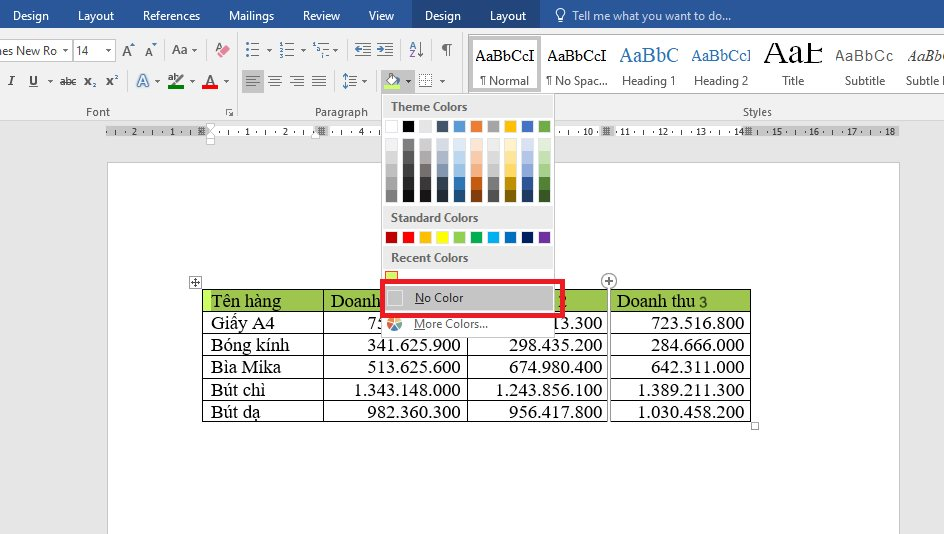This screenshot has height=534, width=944.
Task: Increase paragraph indent
Action: pos(385,50)
